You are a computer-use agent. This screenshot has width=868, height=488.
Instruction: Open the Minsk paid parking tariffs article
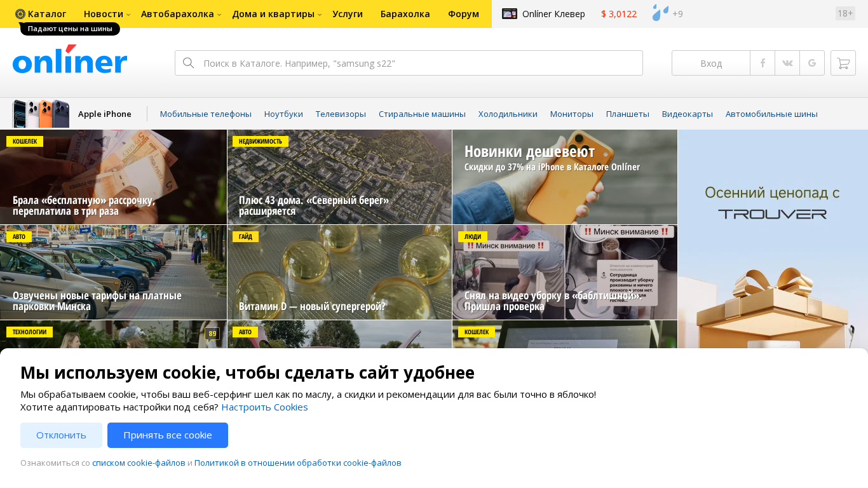click(113, 272)
